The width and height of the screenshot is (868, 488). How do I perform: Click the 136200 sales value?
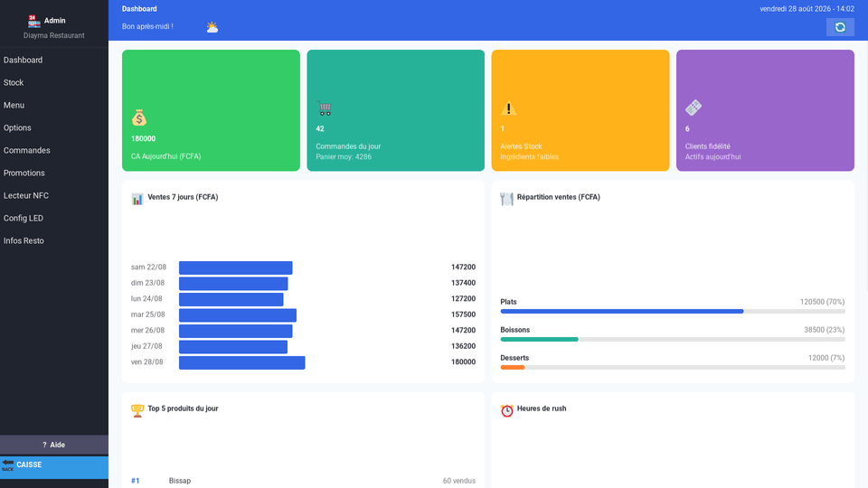pyautogui.click(x=463, y=346)
